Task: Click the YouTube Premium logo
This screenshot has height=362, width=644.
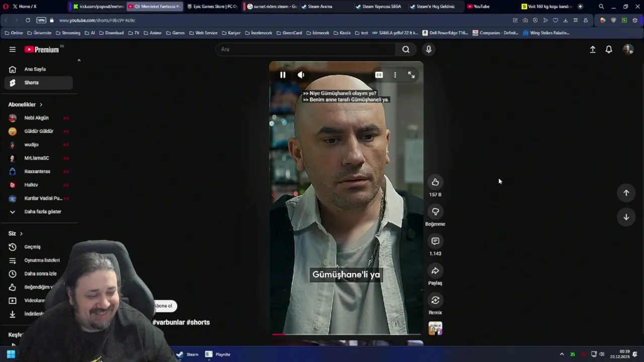Action: tap(42, 49)
